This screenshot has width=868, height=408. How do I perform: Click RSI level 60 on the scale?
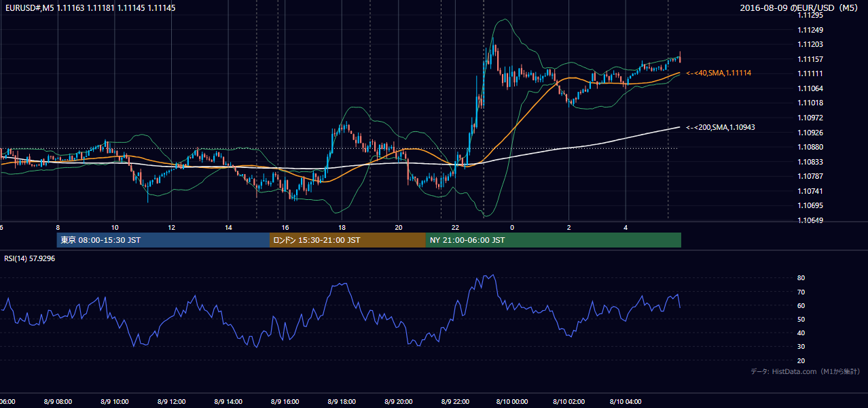[x=801, y=305]
